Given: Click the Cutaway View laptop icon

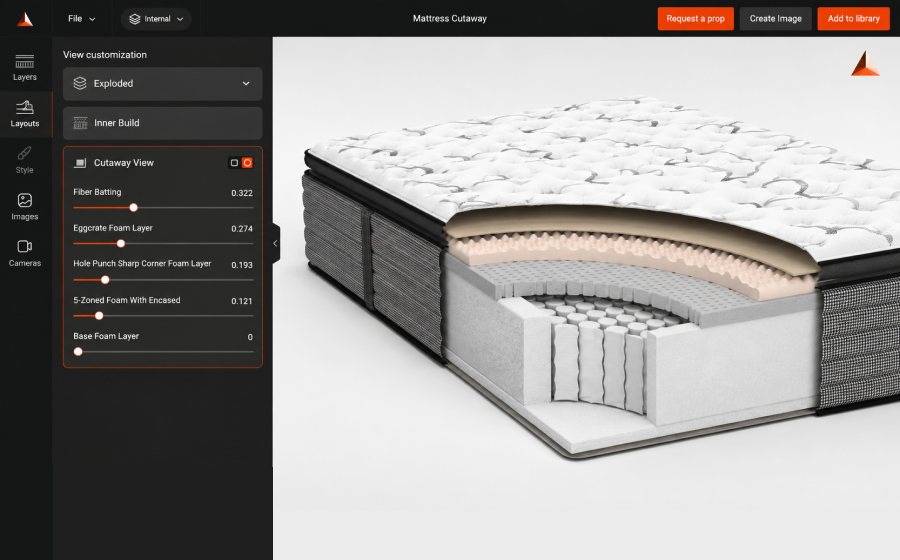Looking at the screenshot, I should click(80, 163).
